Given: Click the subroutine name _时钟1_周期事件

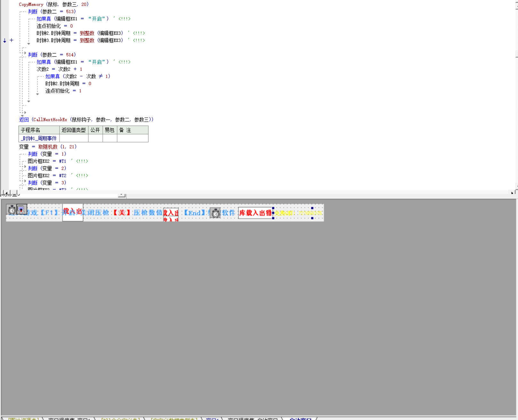Looking at the screenshot, I should (39, 138).
